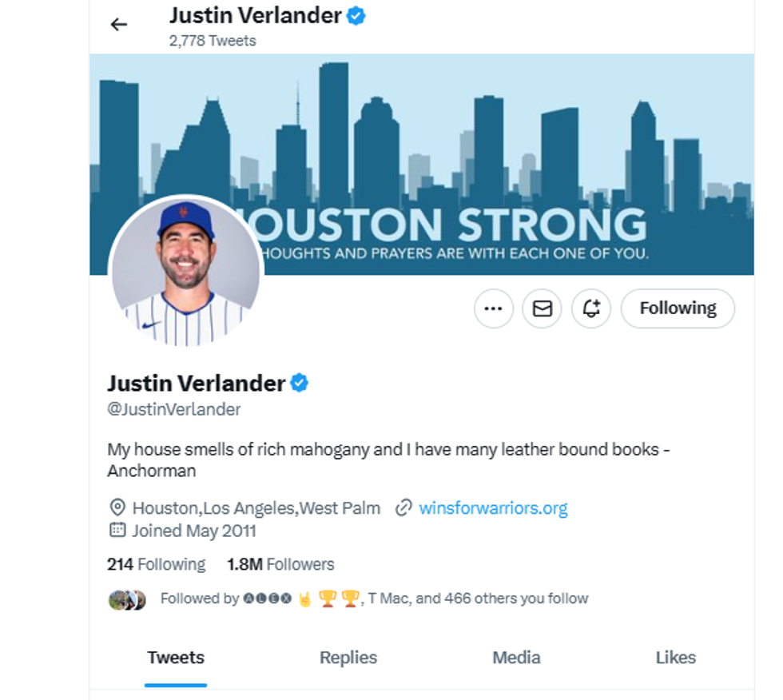
Task: Click the location pin icon
Action: point(117,507)
